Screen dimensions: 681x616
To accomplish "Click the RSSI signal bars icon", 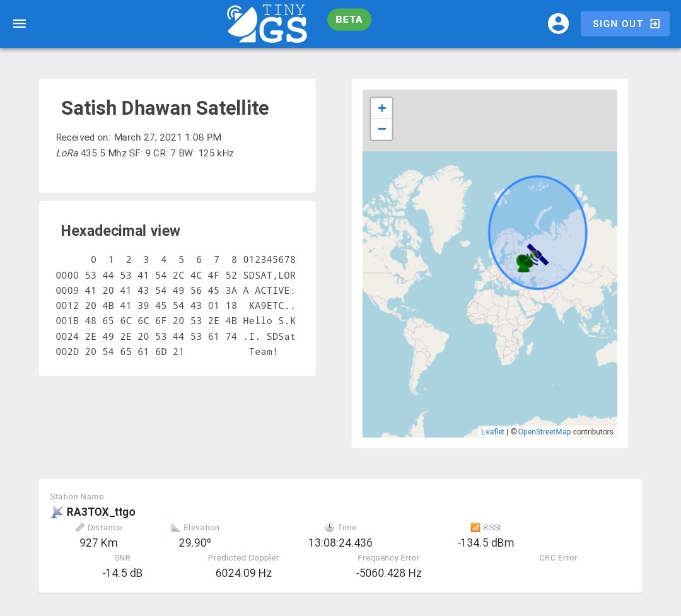I will click(475, 527).
